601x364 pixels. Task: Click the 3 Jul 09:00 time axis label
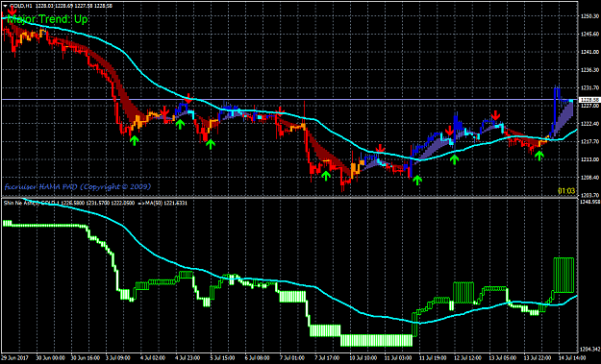point(117,358)
